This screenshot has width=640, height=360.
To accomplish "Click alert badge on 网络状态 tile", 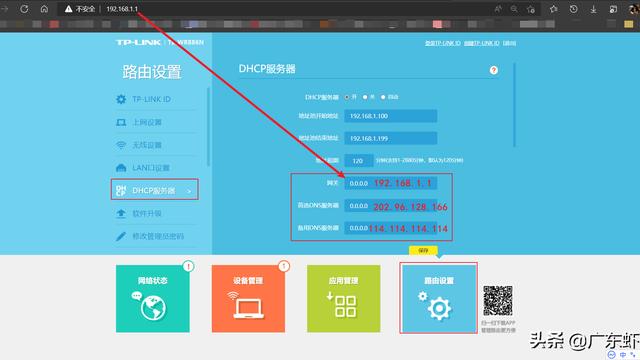I will pos(188,267).
